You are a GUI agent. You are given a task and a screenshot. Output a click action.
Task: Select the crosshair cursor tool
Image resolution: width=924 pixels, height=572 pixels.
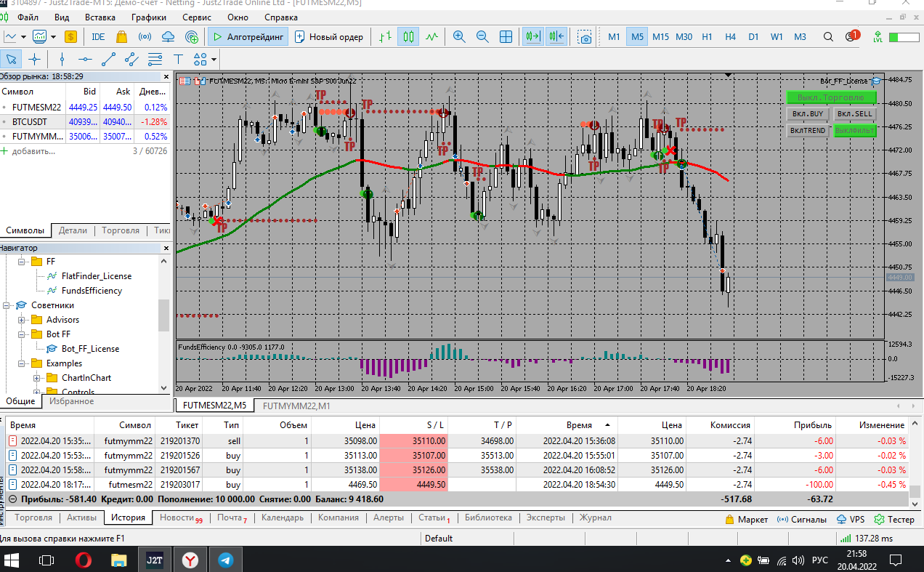[x=34, y=59]
